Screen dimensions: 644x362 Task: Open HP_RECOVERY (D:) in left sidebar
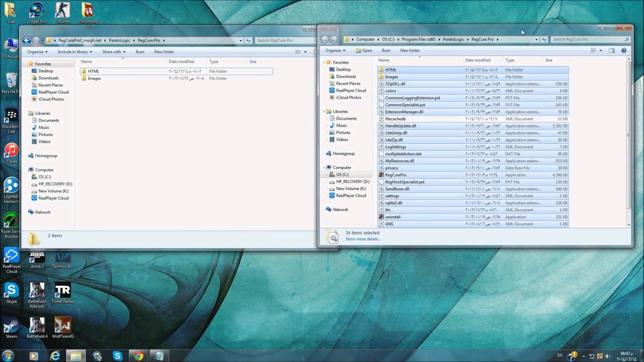coord(55,184)
